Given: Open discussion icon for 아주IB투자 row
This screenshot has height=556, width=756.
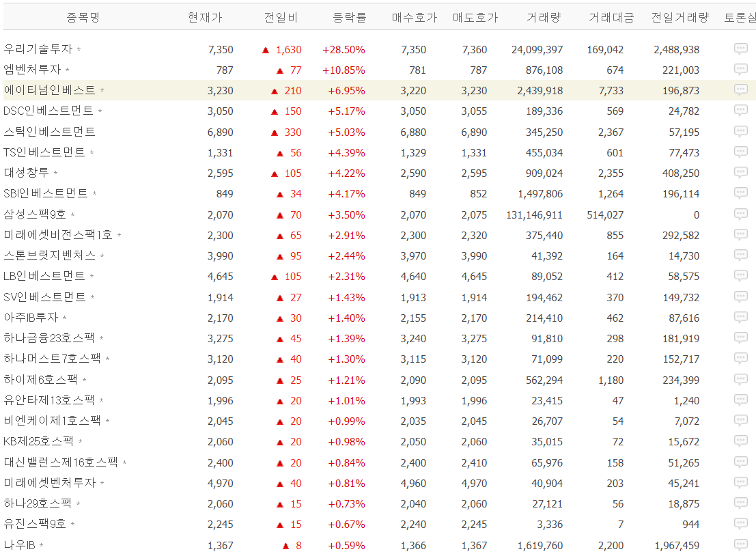Looking at the screenshot, I should pos(740,317).
